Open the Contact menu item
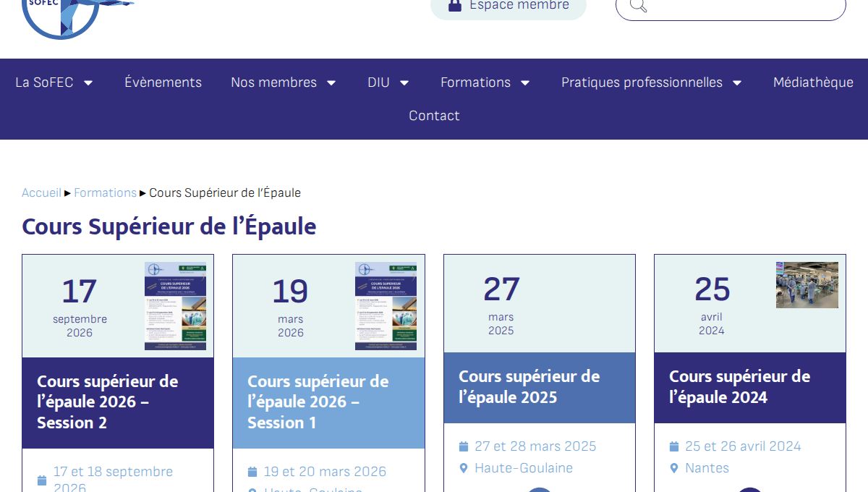 (434, 116)
